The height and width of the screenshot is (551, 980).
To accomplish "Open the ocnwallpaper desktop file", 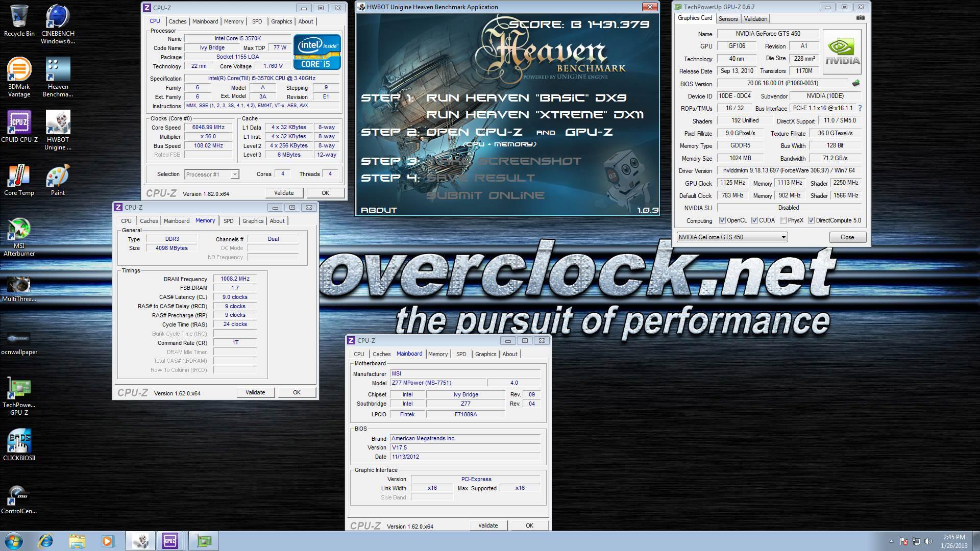I will 19,342.
